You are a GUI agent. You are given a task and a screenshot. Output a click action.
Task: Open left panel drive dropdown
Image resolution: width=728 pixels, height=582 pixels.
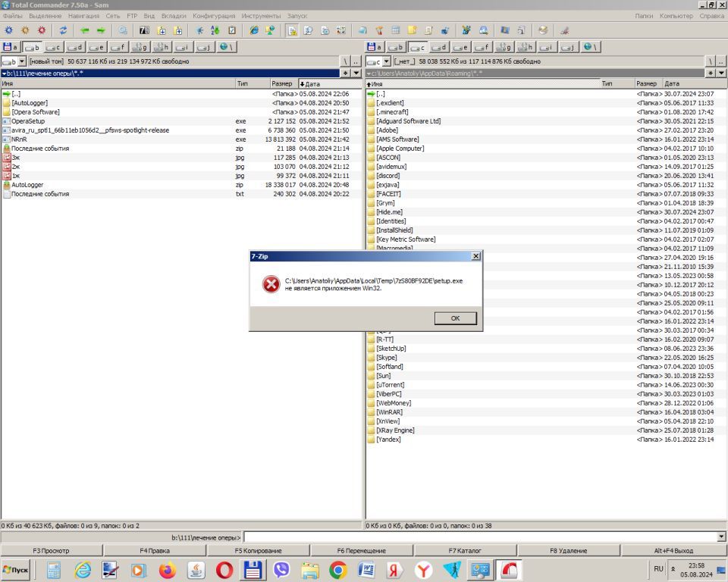[21, 61]
